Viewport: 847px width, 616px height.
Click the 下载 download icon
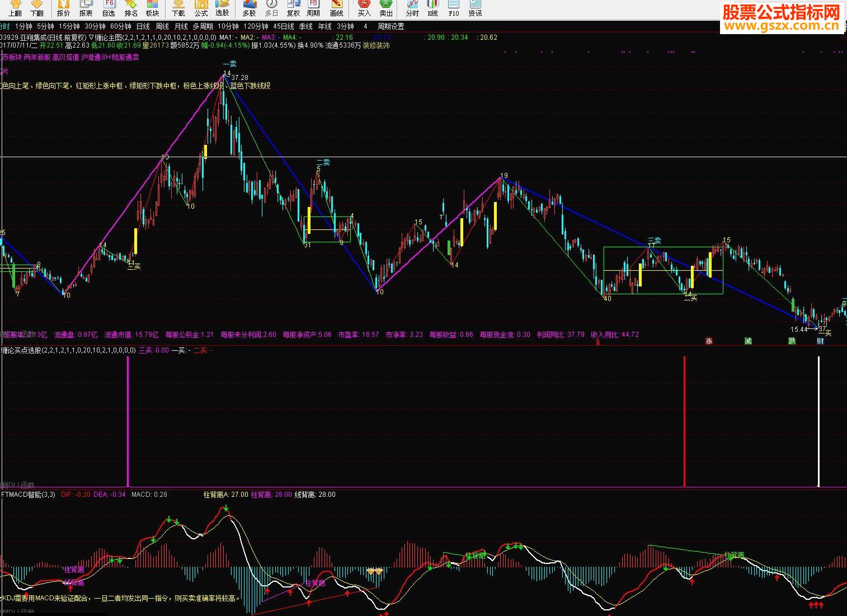point(178,8)
